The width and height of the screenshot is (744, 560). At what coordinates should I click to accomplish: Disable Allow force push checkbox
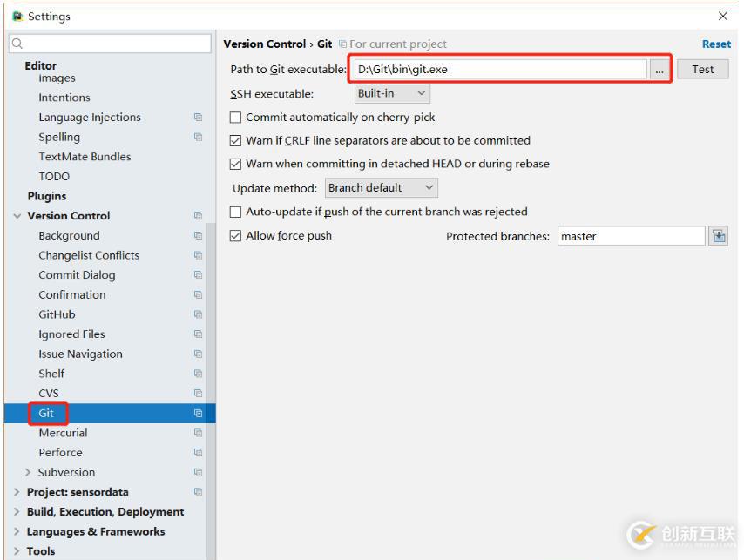(236, 236)
